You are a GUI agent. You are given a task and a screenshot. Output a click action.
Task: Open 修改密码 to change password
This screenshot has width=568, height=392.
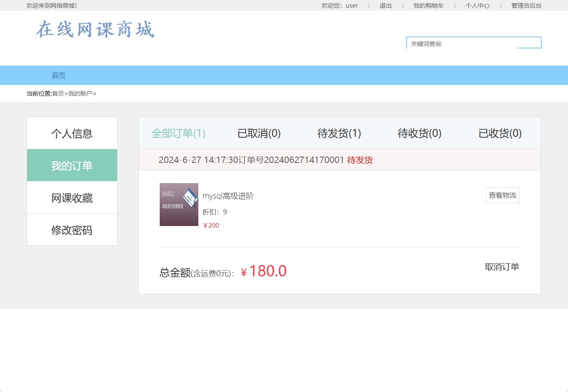coord(72,229)
